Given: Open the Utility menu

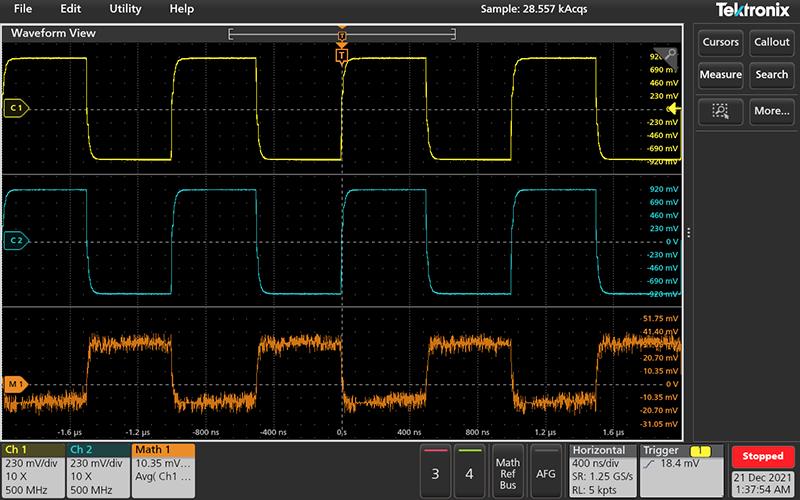Looking at the screenshot, I should (x=125, y=8).
